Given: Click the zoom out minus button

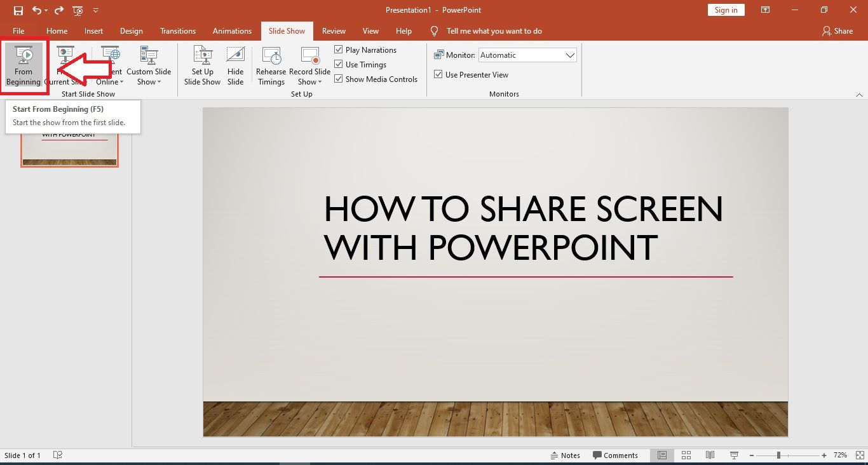Looking at the screenshot, I should (752, 455).
